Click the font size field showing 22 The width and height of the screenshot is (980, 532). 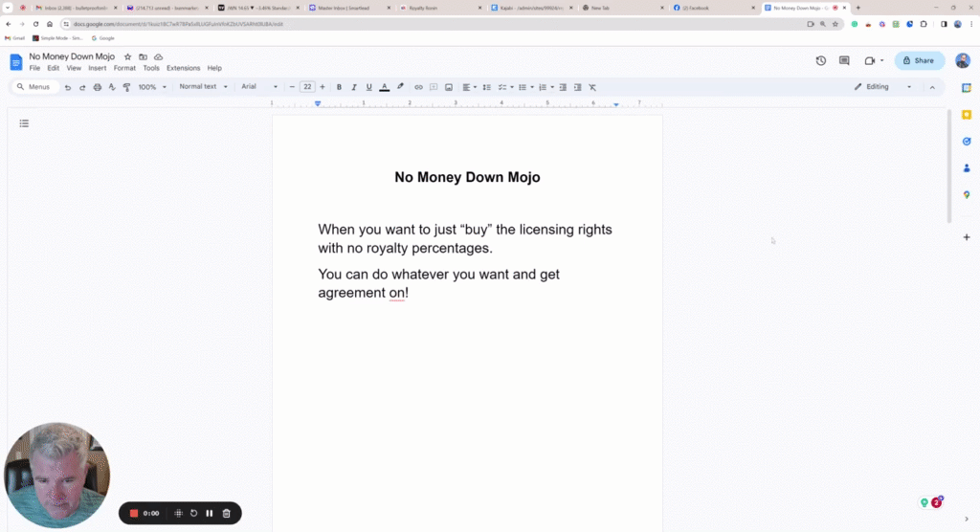tap(307, 87)
